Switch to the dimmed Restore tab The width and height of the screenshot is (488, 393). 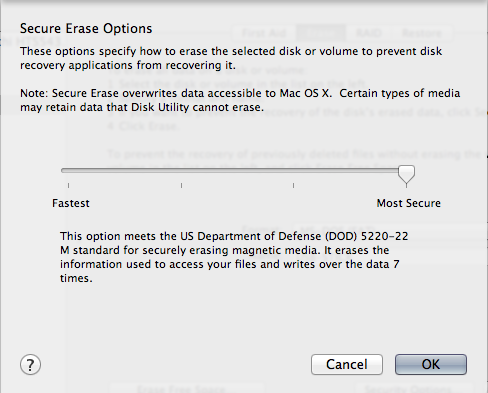tap(422, 33)
